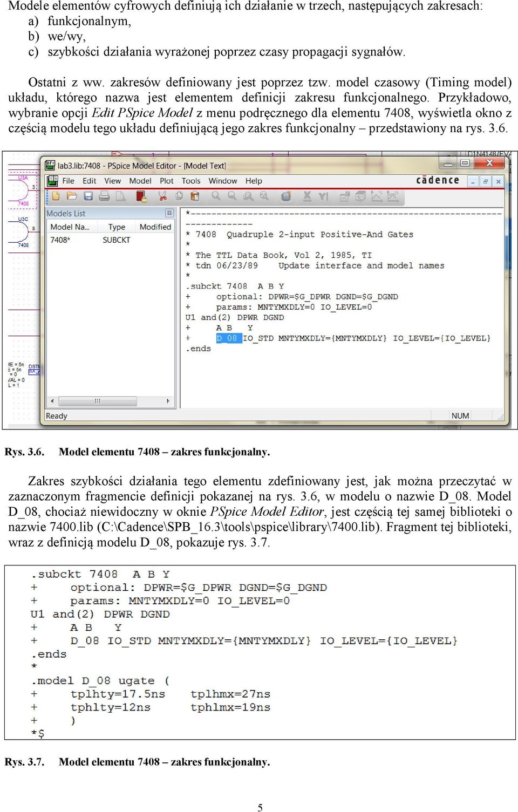Click the horizontal scrollbar thumb in Models List

[98, 401]
